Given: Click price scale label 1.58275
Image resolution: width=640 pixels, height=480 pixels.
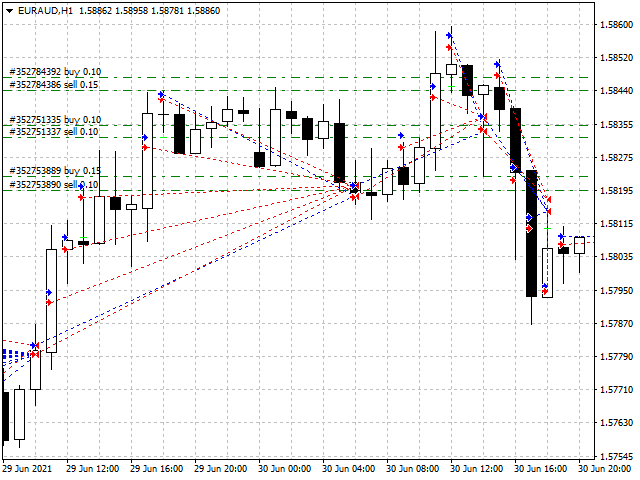Looking at the screenshot, I should pyautogui.click(x=616, y=158).
